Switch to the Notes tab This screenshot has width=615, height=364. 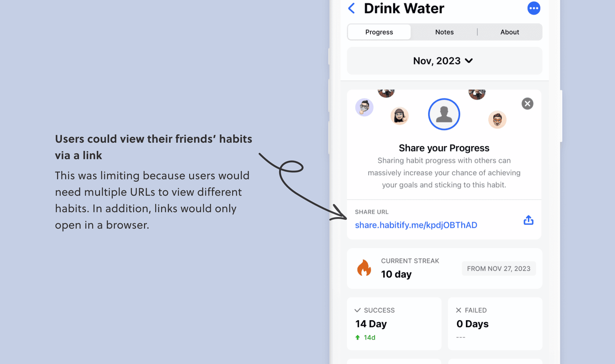[x=444, y=32]
